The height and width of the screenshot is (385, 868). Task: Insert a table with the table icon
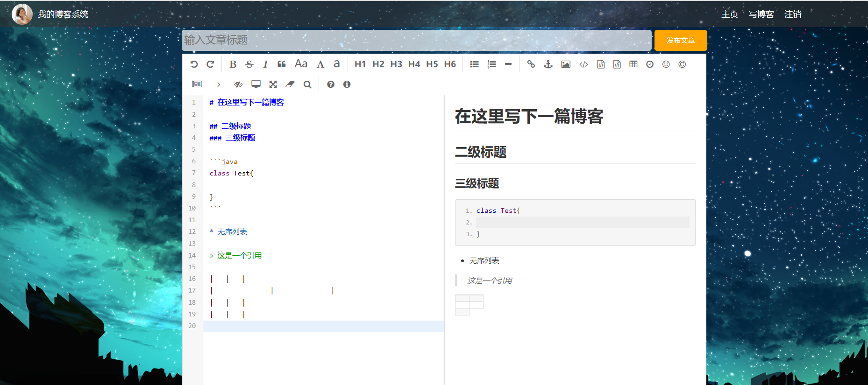click(x=633, y=64)
